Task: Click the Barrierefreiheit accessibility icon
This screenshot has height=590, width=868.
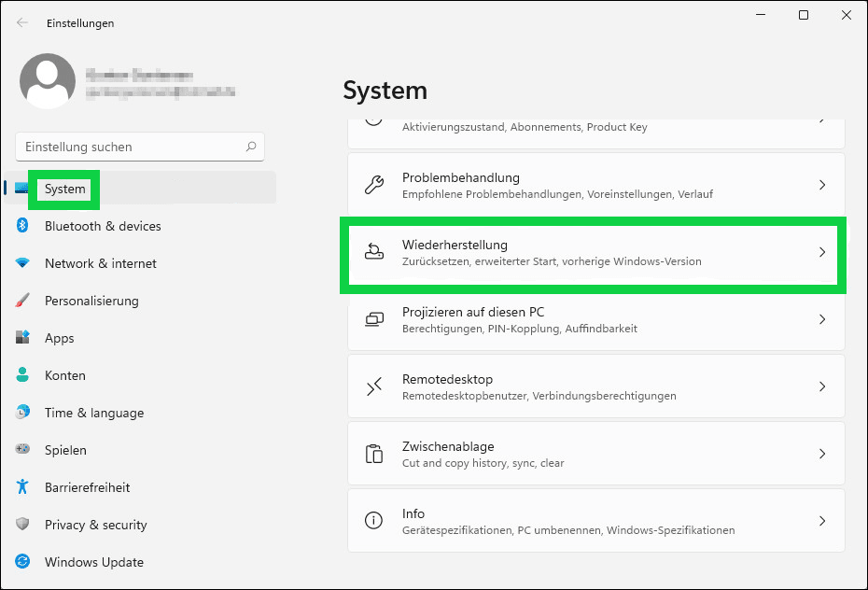Action: [x=22, y=487]
